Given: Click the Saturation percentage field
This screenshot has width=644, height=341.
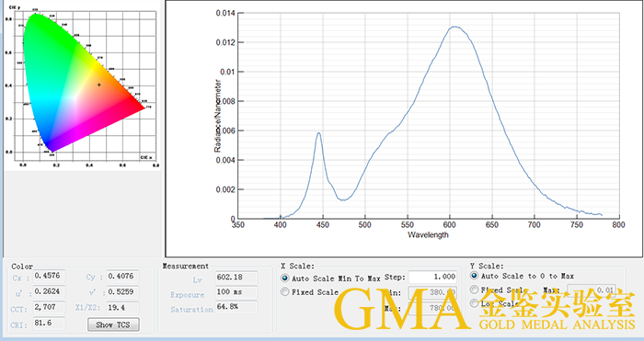Looking at the screenshot, I should [236, 307].
